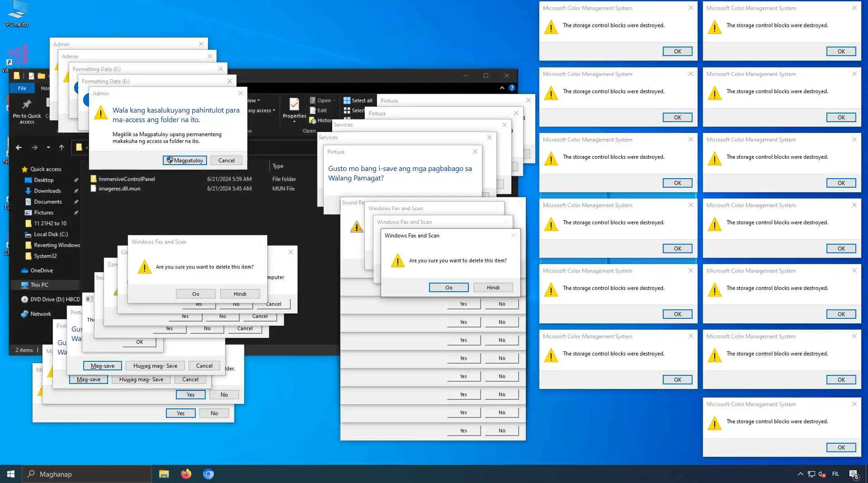Switch the FIL input language indicator
Viewport: 868px width, 483px height.
tap(835, 474)
